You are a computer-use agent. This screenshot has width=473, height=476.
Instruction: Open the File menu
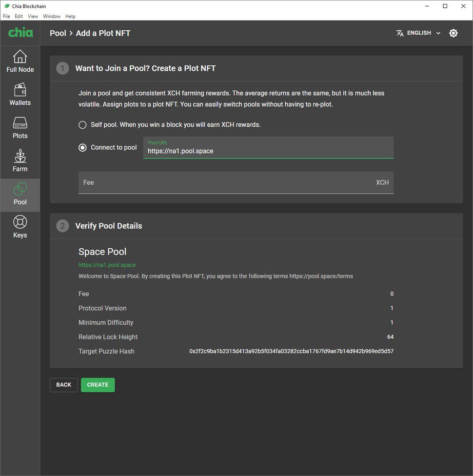pos(6,16)
